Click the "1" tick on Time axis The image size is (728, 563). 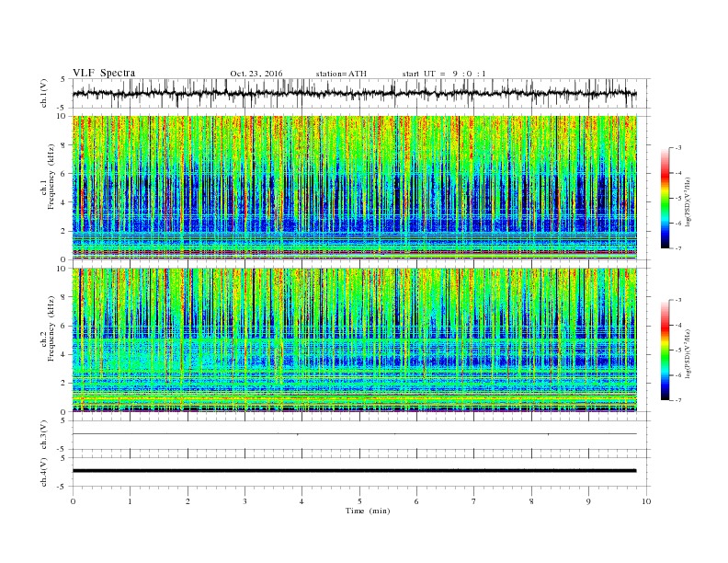point(131,501)
